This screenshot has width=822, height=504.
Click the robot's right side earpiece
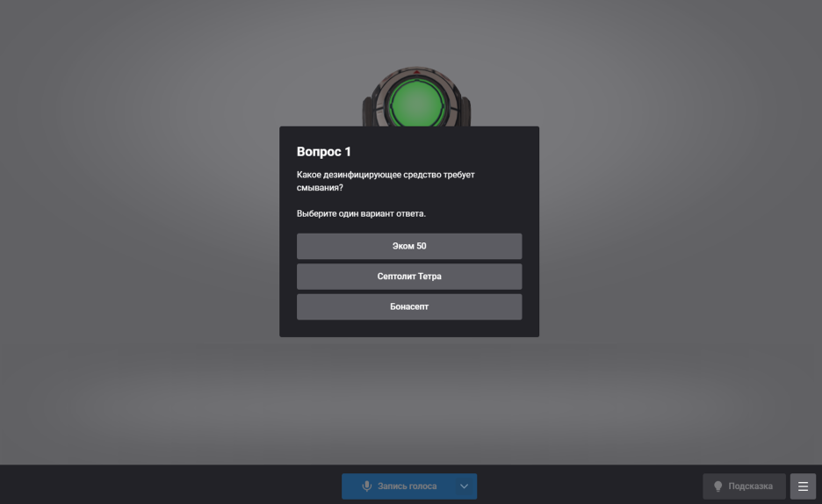click(x=465, y=111)
